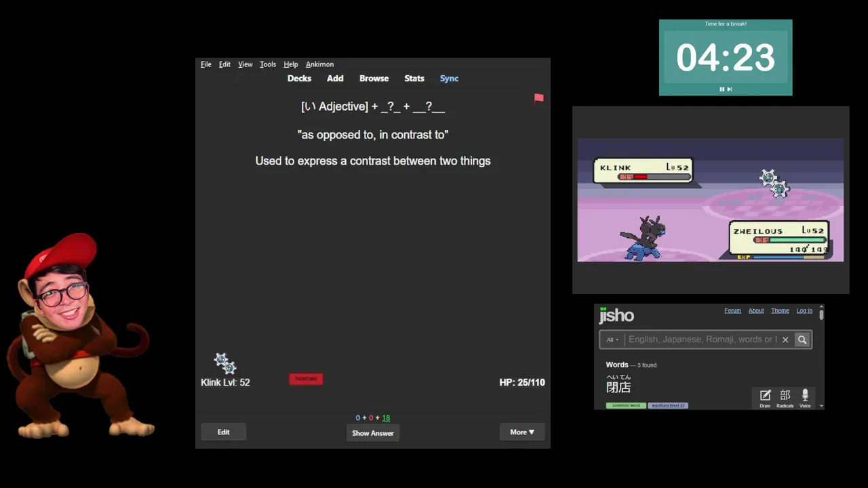Click the 04:23 countdown display

click(x=726, y=58)
